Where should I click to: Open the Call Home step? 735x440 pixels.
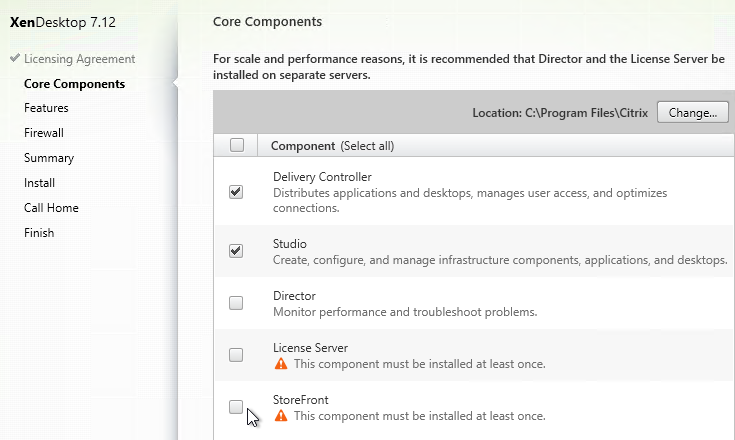click(51, 208)
